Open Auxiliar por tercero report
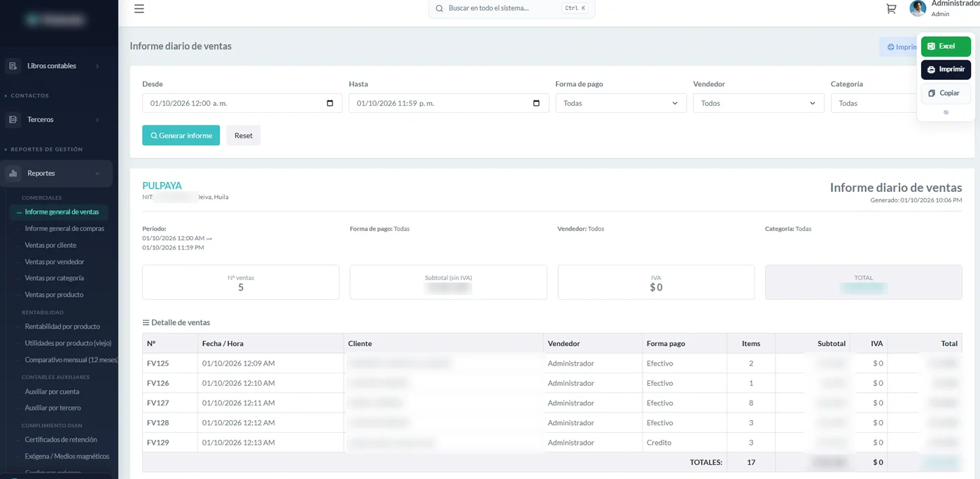This screenshot has height=479, width=980. point(52,408)
